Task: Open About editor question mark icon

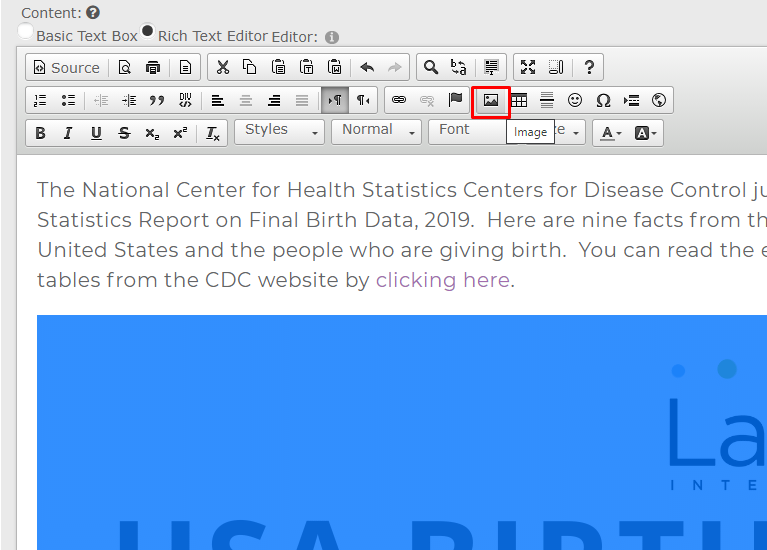Action: pos(589,67)
